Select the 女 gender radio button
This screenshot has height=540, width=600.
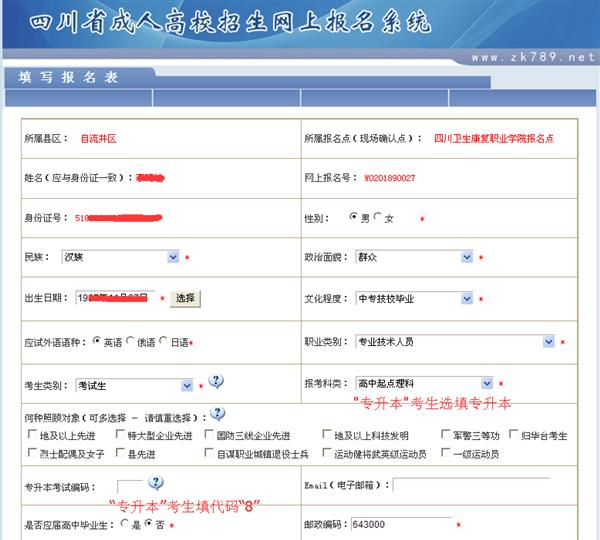click(x=378, y=217)
